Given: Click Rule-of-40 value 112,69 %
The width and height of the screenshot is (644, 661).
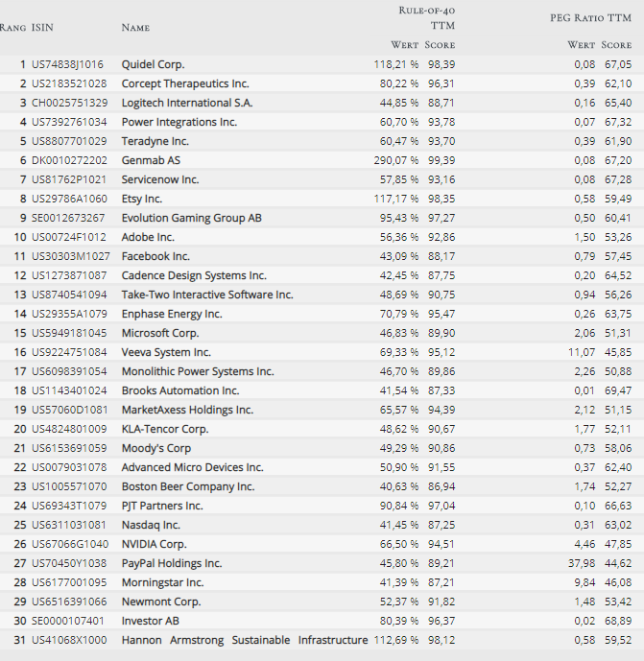Looking at the screenshot, I should tap(396, 640).
